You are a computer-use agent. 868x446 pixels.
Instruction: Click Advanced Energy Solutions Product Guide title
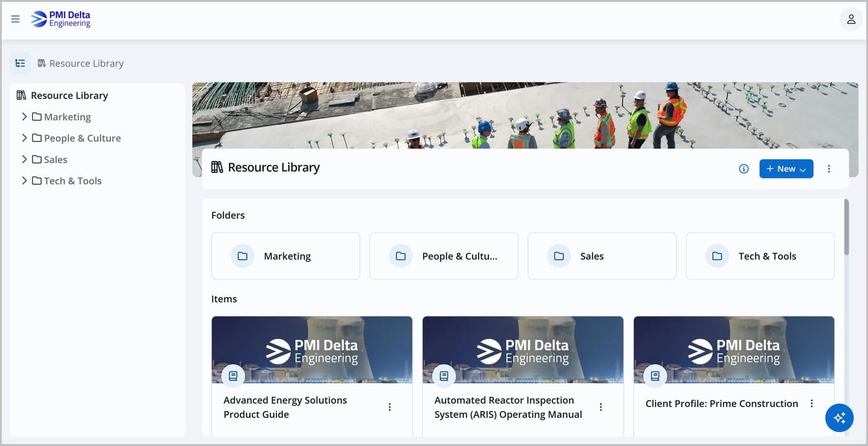coord(285,408)
